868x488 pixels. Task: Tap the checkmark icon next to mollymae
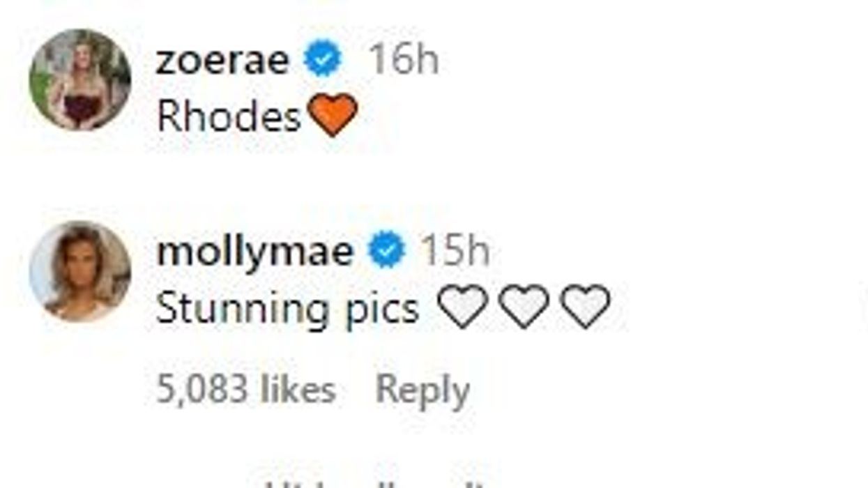pyautogui.click(x=385, y=249)
